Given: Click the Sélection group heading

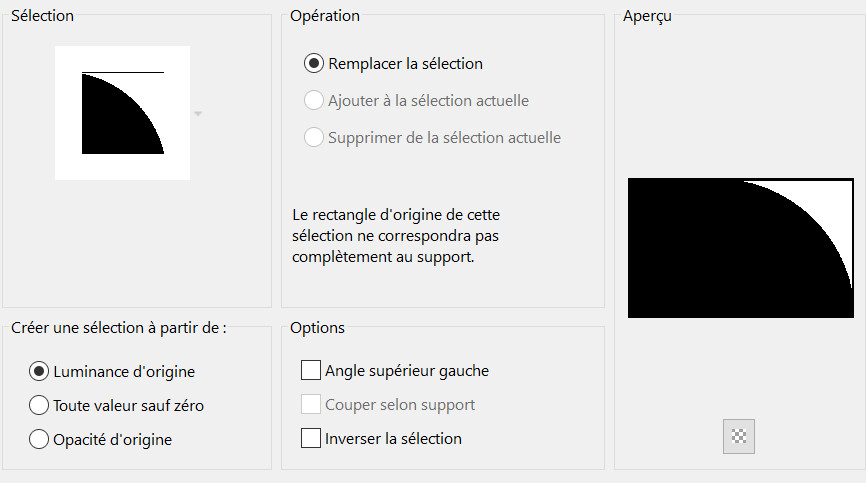Looking at the screenshot, I should tap(42, 16).
